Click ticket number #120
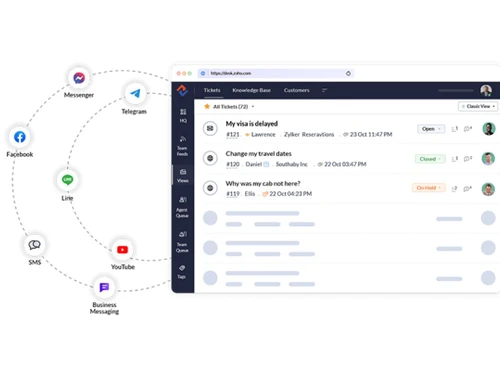Screen dimensions: 500x375 tap(233, 164)
